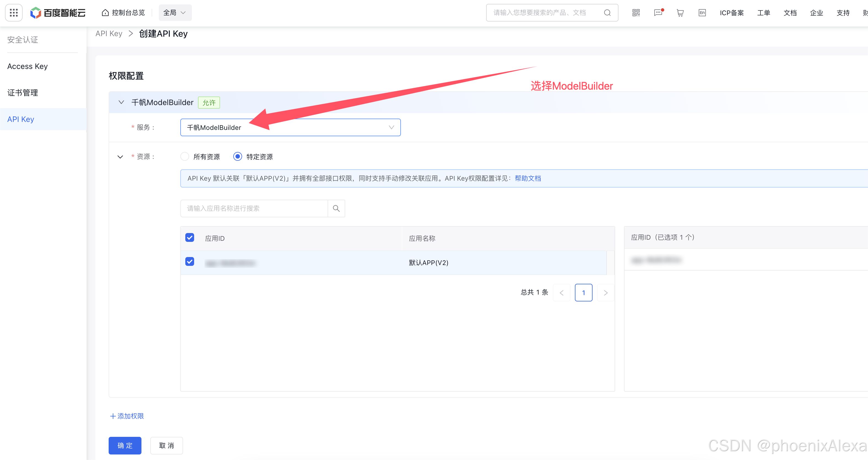This screenshot has height=460, width=868.
Task: Click the search magnifier in top search box
Action: pos(607,13)
